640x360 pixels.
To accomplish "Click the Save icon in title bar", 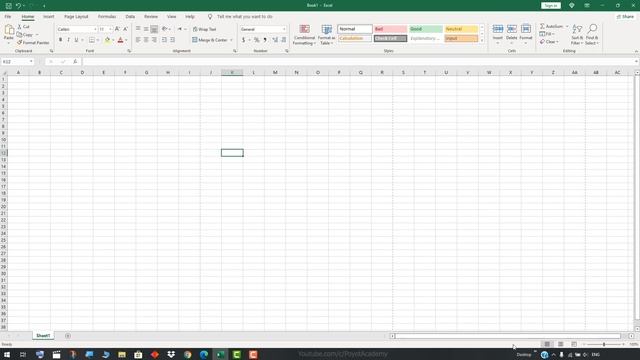I will click(x=9, y=6).
